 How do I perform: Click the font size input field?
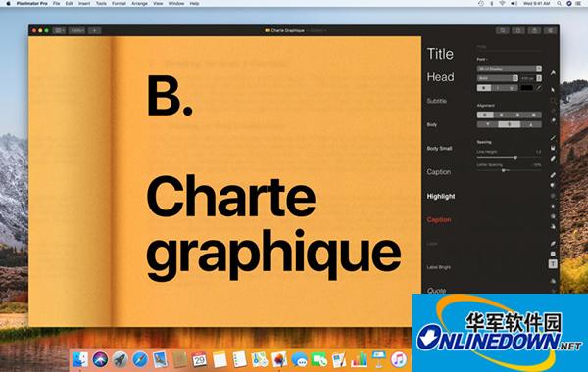point(527,78)
